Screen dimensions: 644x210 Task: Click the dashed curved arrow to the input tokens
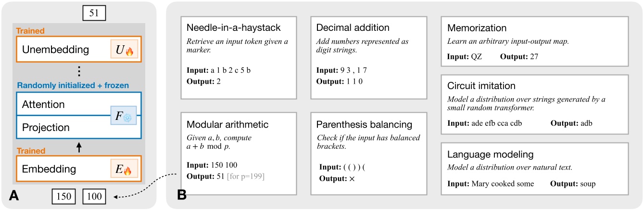[x=144, y=189]
